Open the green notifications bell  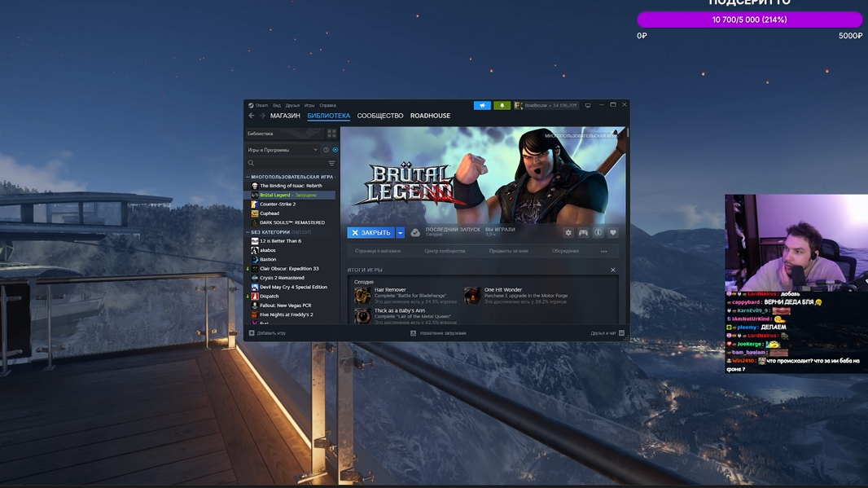502,105
